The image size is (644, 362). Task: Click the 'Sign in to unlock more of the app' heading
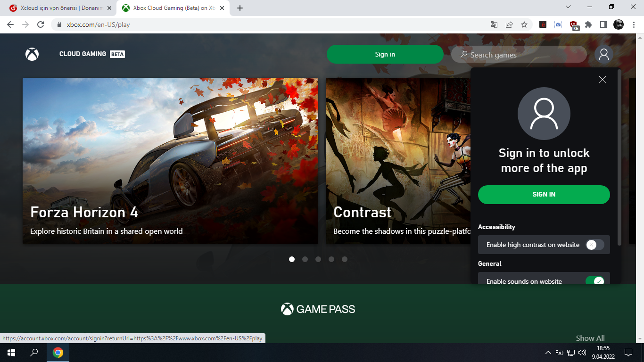pos(544,161)
